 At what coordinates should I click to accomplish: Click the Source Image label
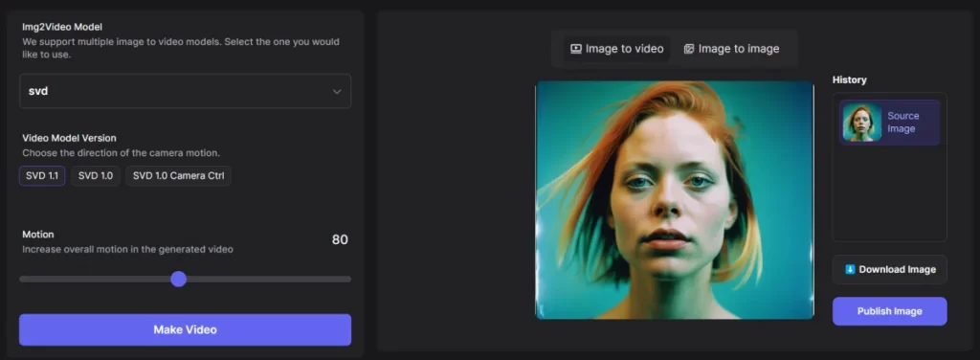[903, 123]
